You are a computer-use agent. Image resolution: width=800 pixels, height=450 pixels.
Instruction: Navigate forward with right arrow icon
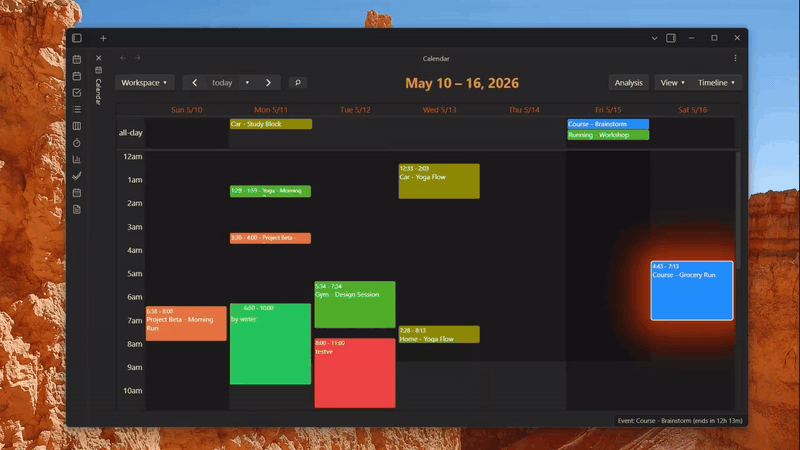(x=138, y=58)
